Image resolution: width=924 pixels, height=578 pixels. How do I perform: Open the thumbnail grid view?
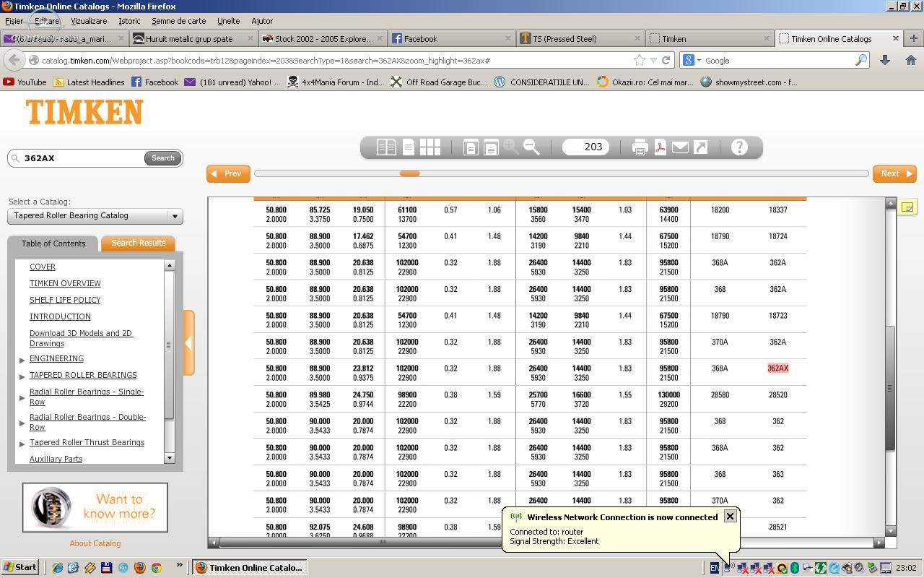point(430,147)
